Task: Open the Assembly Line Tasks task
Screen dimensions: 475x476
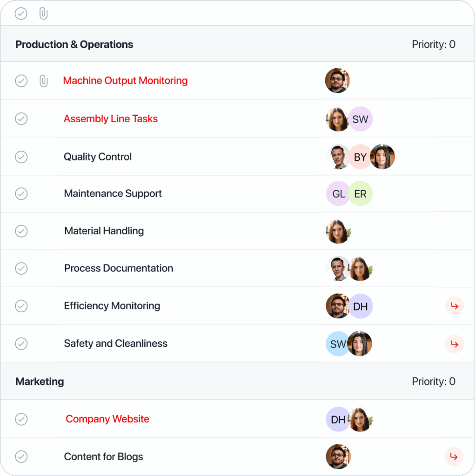Action: pyautogui.click(x=110, y=119)
